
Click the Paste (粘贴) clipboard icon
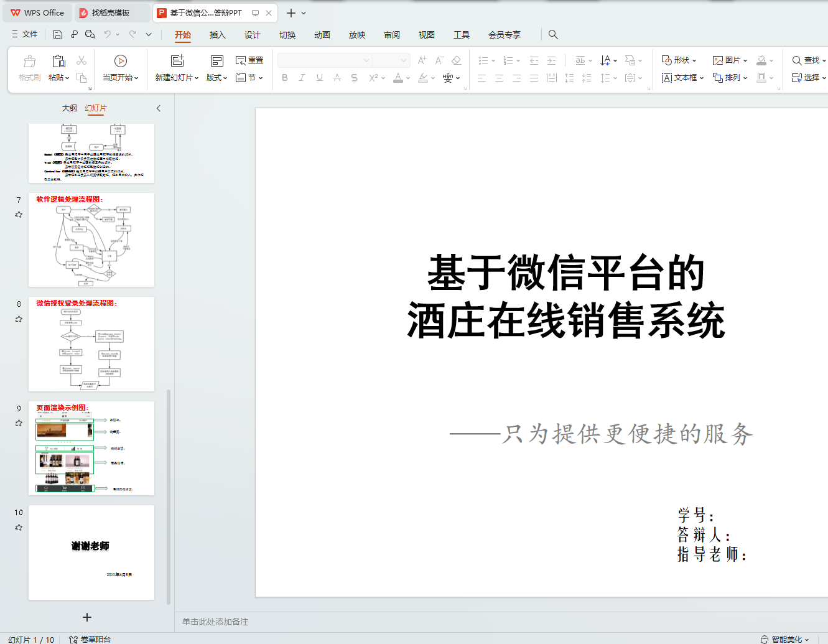(58, 61)
